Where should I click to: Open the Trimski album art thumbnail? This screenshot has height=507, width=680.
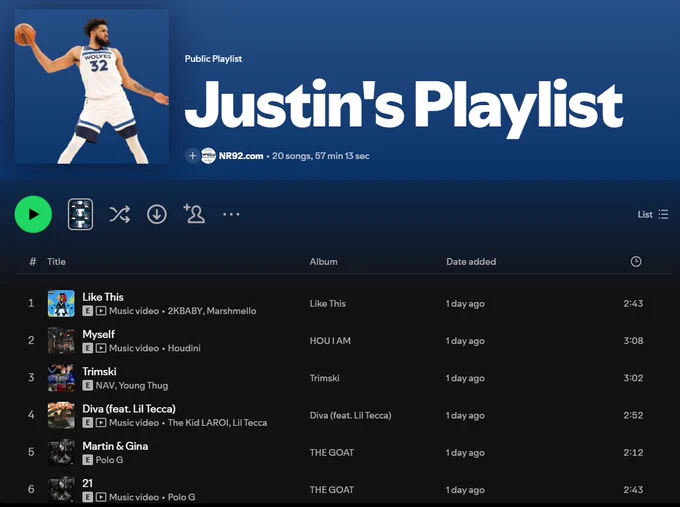(61, 378)
